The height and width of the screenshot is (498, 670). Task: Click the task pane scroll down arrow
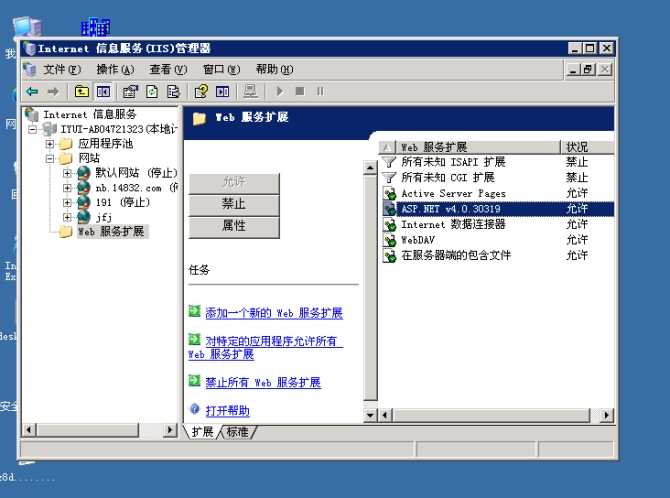(x=370, y=415)
